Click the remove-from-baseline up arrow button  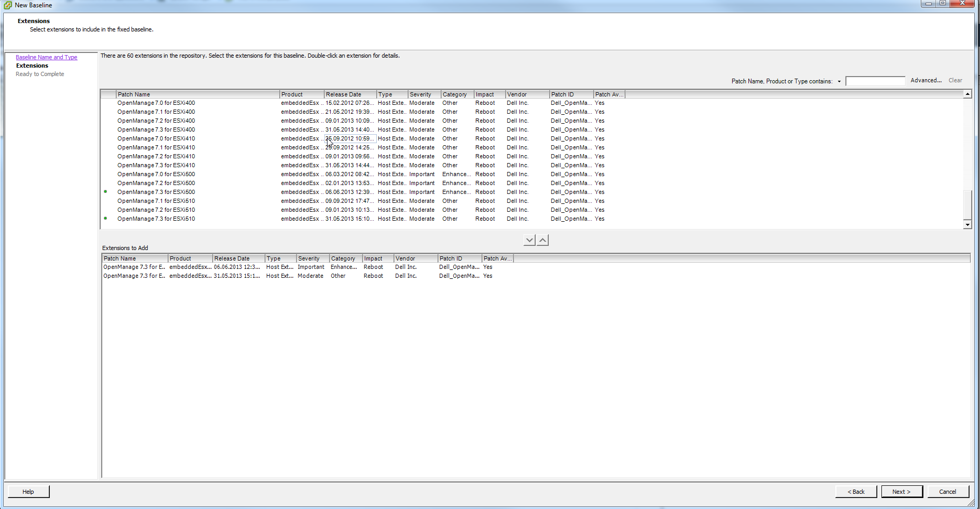pos(543,240)
